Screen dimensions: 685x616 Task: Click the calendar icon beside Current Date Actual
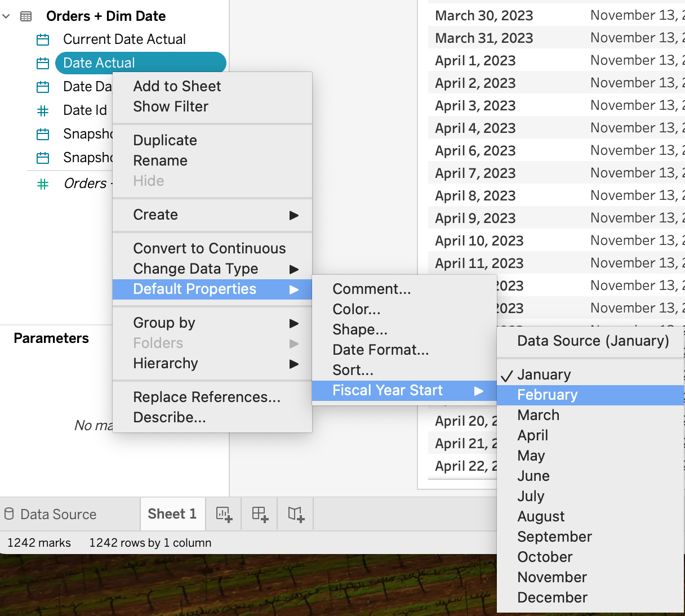pyautogui.click(x=43, y=40)
